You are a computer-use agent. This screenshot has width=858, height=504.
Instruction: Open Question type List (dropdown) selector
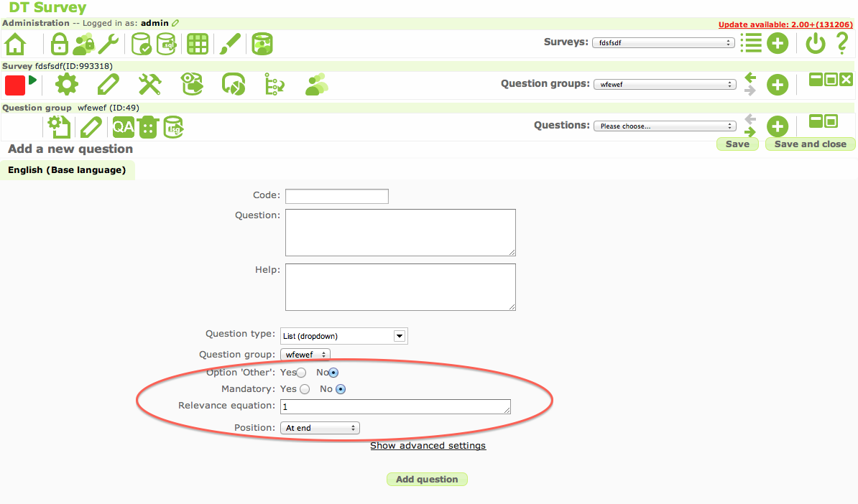point(343,335)
